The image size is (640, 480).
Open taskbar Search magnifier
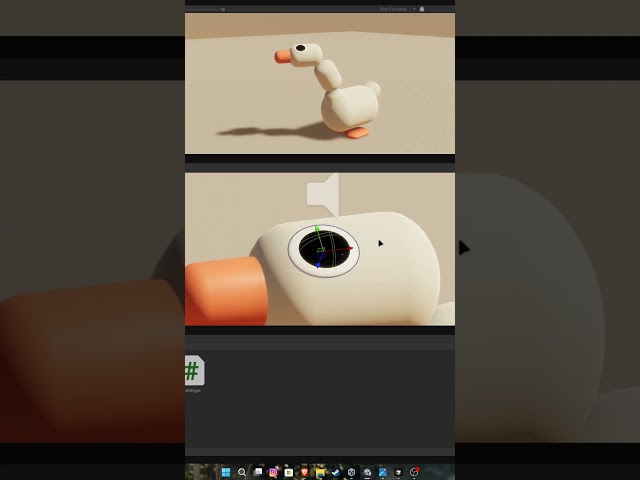(242, 472)
